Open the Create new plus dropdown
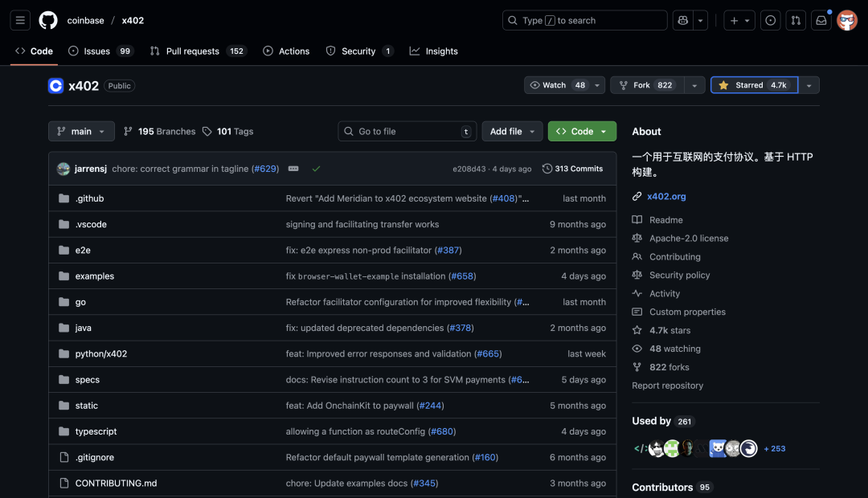Screen dimensions: 868x498 pos(739,20)
